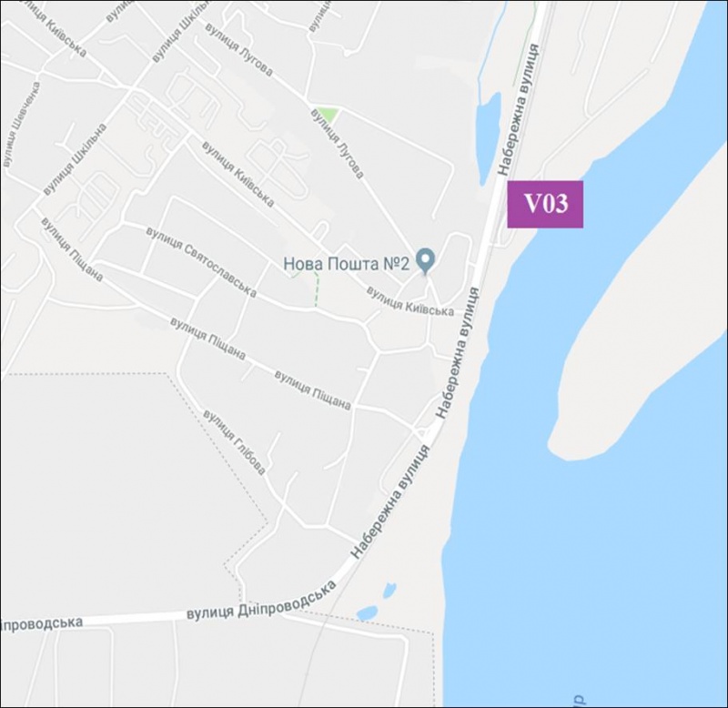
Task: Select the вулиця Шевченка label
Action: [21, 125]
